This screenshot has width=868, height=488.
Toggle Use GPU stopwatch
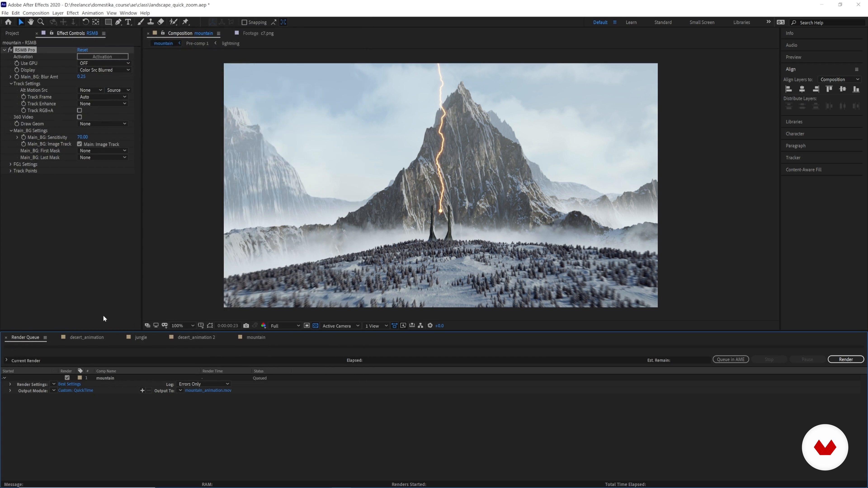tap(17, 63)
